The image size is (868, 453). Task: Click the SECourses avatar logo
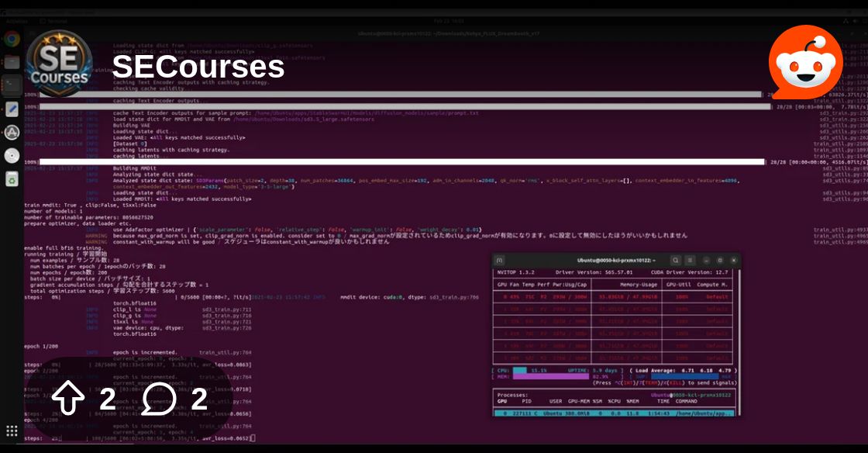(x=59, y=67)
